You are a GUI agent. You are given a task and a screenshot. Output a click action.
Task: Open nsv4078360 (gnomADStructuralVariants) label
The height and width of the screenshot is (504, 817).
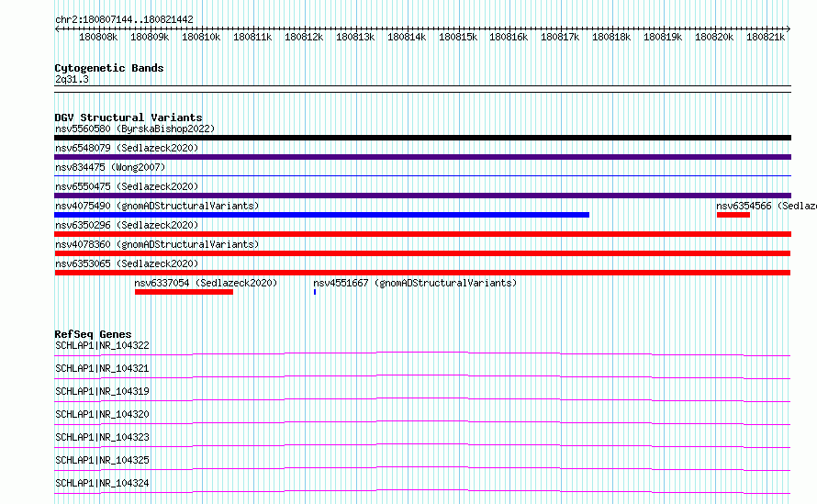click(x=157, y=244)
